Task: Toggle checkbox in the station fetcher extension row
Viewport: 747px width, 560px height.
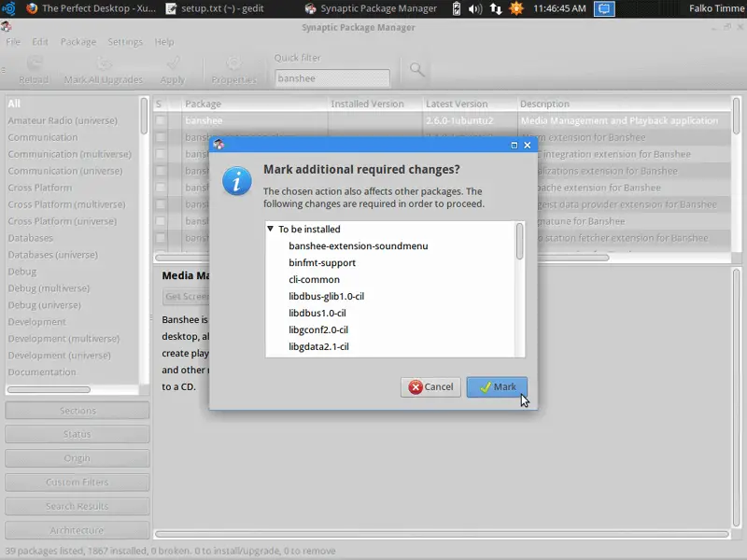Action: [161, 238]
